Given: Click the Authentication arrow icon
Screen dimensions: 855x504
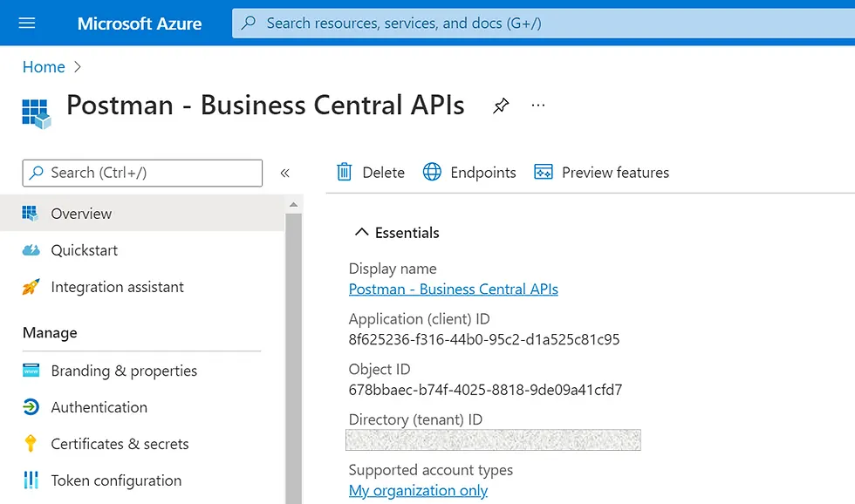Looking at the screenshot, I should pos(31,407).
